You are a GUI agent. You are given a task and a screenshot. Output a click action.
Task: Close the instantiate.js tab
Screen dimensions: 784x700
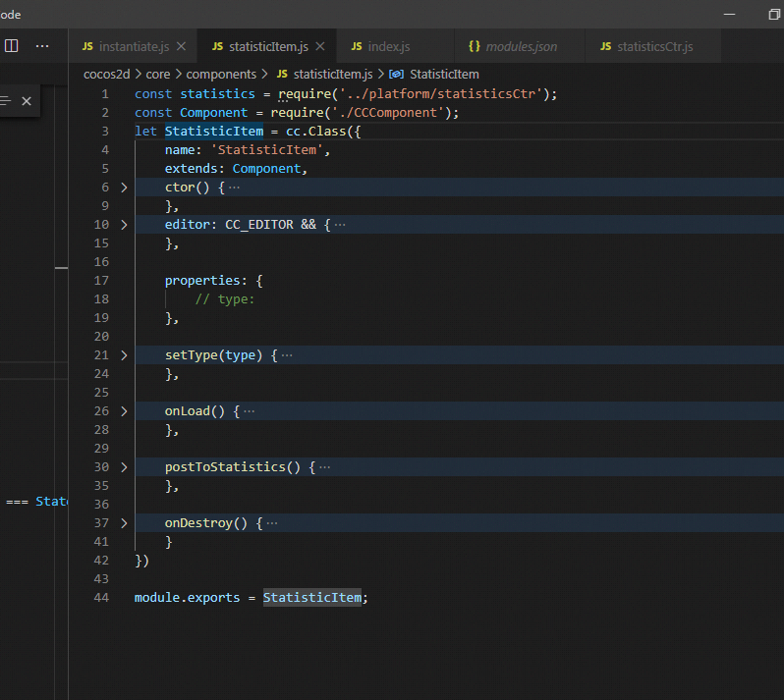coord(181,46)
